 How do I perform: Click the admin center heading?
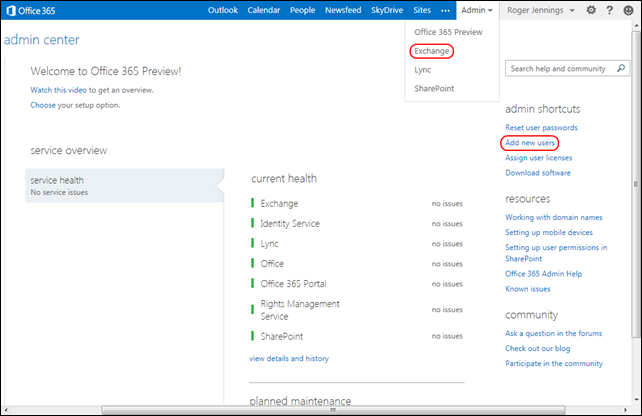click(42, 40)
